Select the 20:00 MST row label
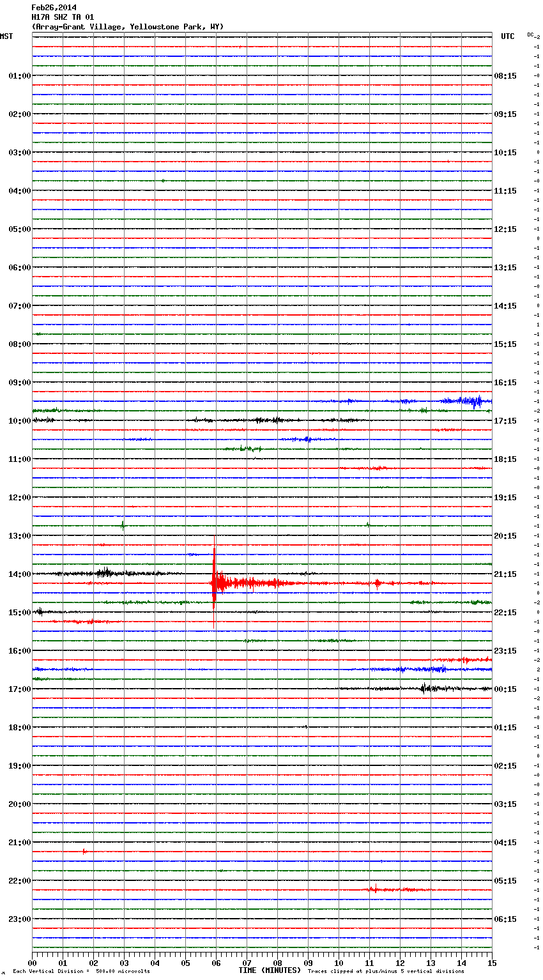The image size is (543, 980). pyautogui.click(x=19, y=804)
